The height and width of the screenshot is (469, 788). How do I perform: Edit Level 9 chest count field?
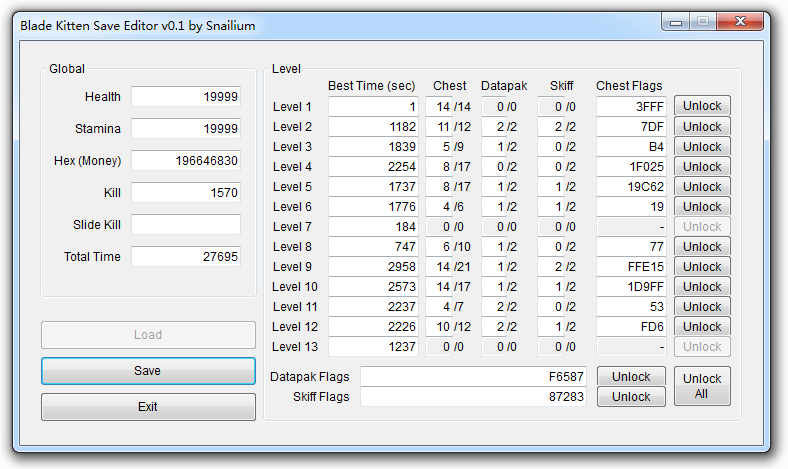(439, 267)
